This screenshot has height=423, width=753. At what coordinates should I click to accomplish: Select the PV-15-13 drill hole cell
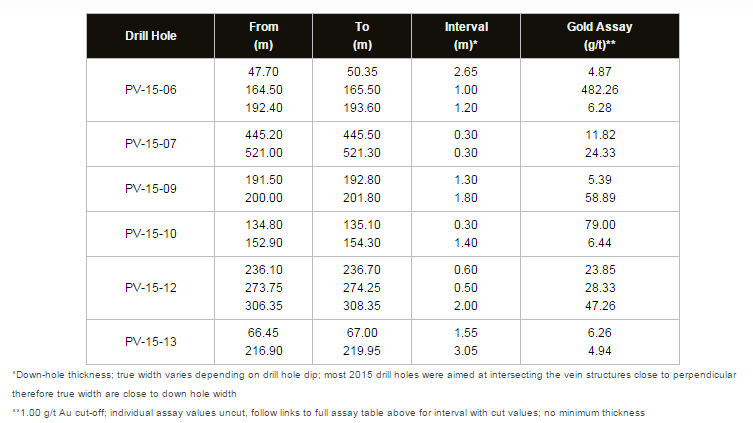(x=151, y=341)
